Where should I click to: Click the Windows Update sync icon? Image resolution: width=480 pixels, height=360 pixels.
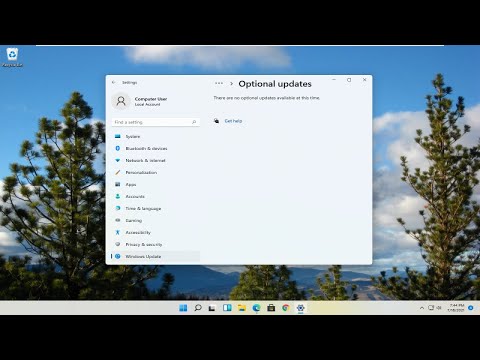[118, 256]
